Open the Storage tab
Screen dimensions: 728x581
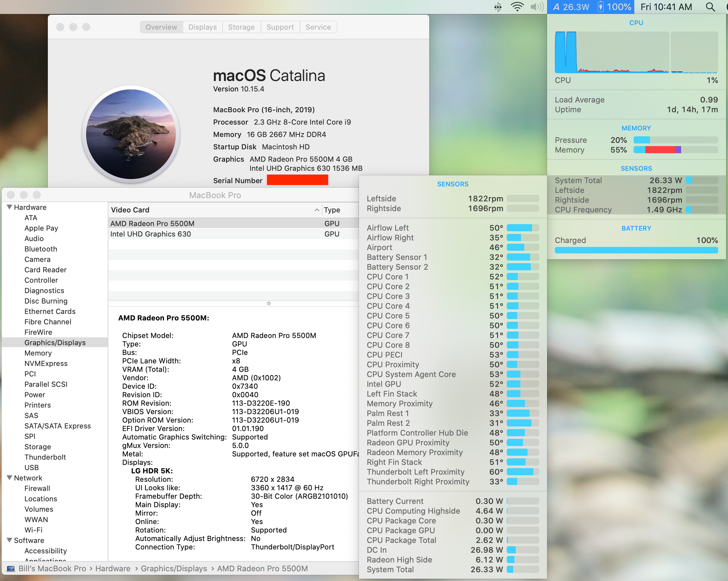point(241,27)
